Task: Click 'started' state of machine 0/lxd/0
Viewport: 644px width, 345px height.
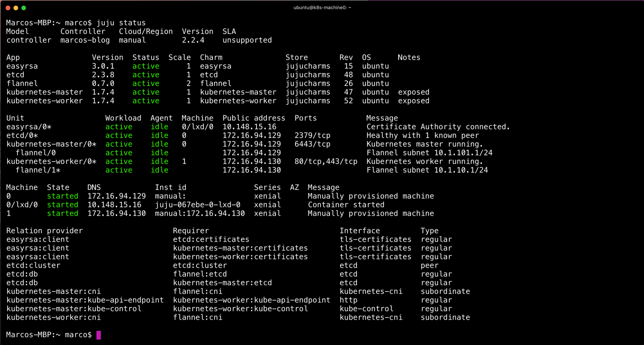Action: pyautogui.click(x=63, y=205)
